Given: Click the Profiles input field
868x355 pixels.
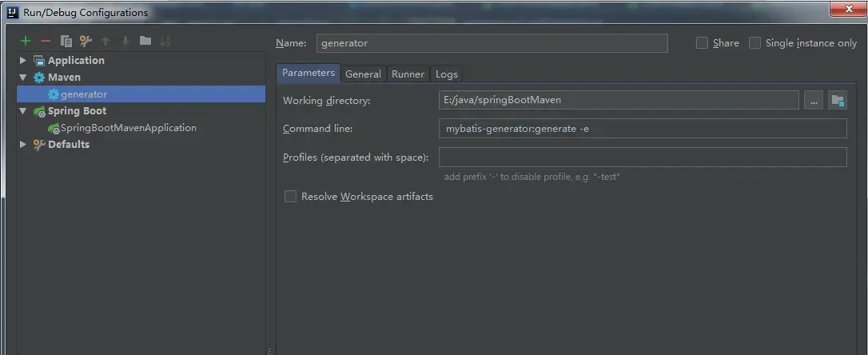Looking at the screenshot, I should coord(643,158).
